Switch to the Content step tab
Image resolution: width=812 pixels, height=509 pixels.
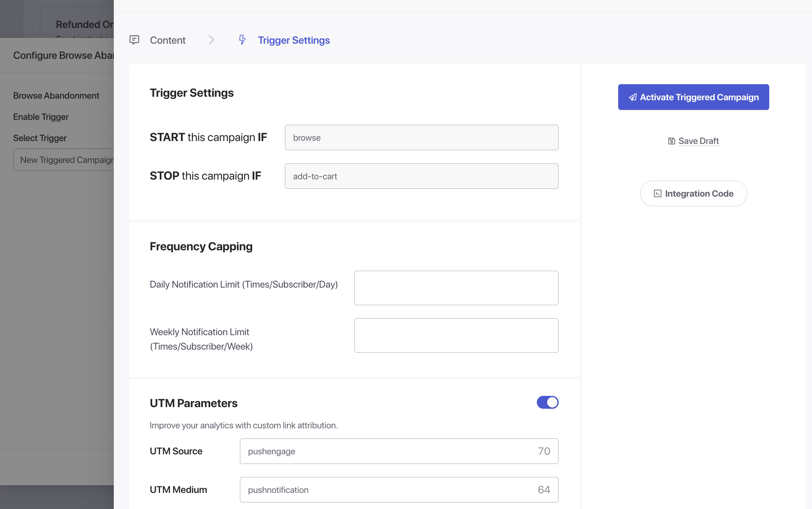click(x=167, y=40)
